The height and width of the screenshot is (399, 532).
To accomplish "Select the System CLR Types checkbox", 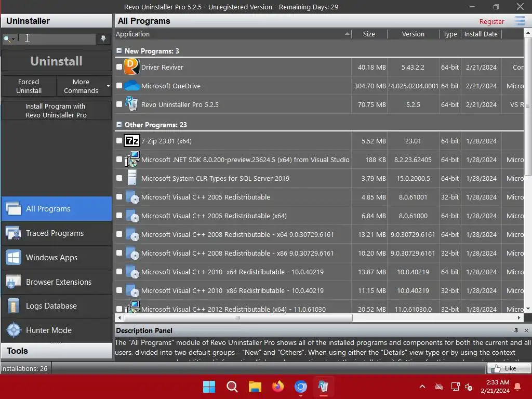I will (119, 178).
